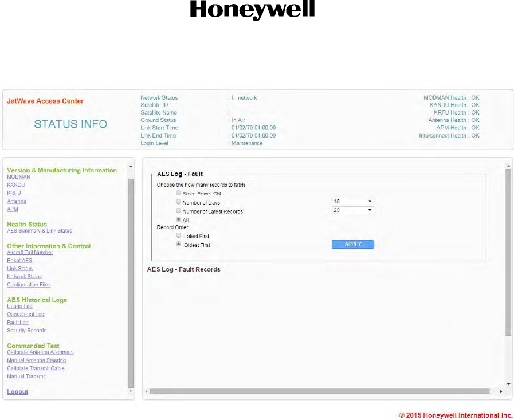Select the All records radio button
This screenshot has width=514, height=420.
pyautogui.click(x=178, y=219)
